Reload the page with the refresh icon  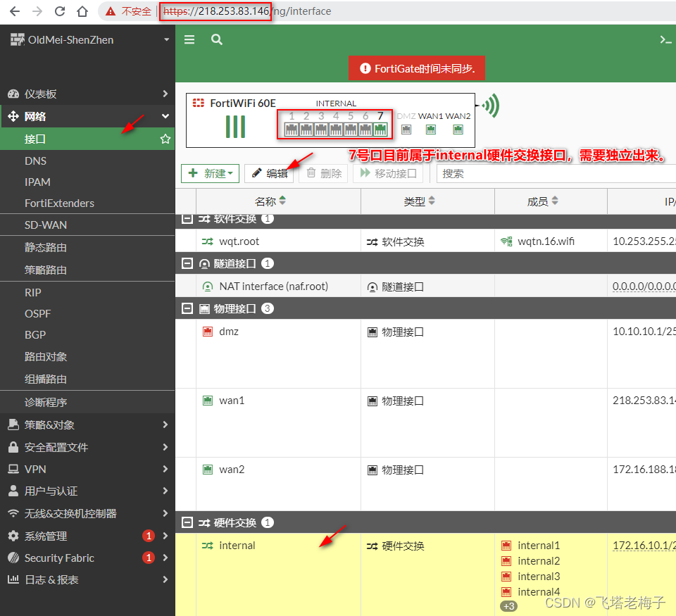tap(60, 11)
